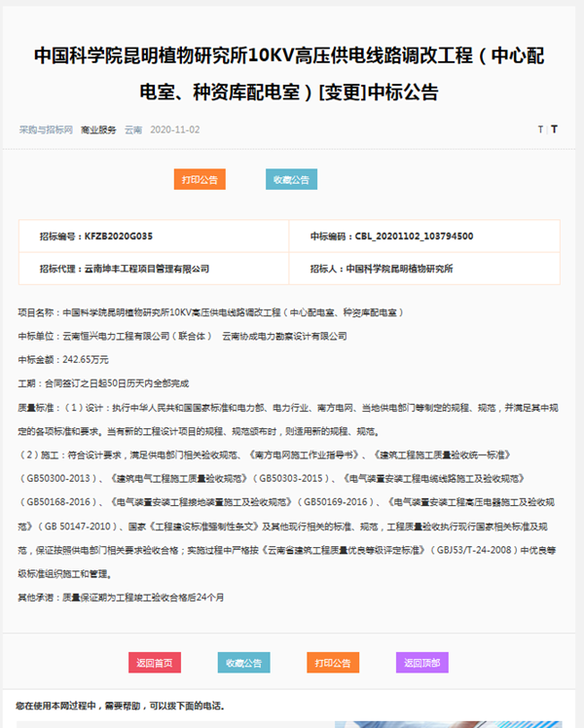Screen dimensions: 584x728
Task: Select the bid amount 242.65万元
Action: (x=86, y=359)
